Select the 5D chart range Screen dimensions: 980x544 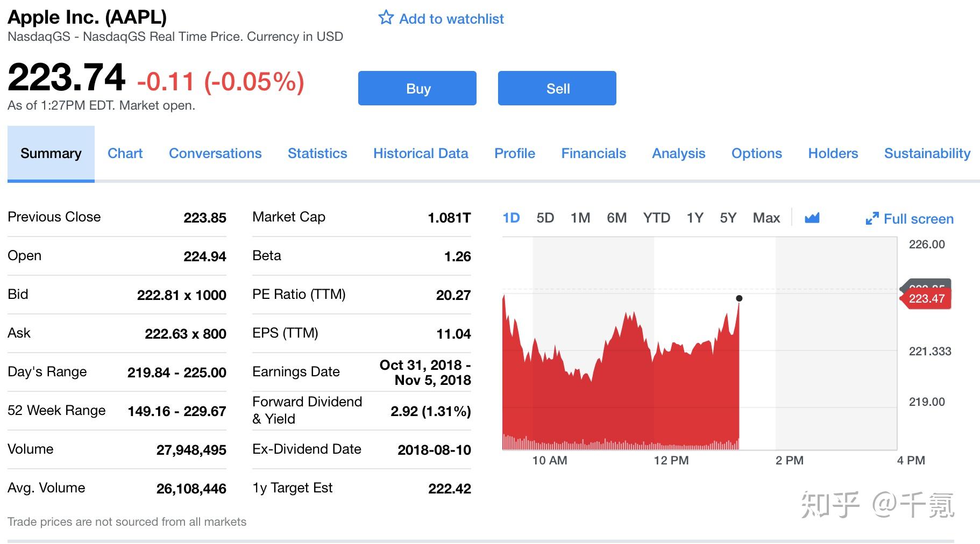click(545, 218)
